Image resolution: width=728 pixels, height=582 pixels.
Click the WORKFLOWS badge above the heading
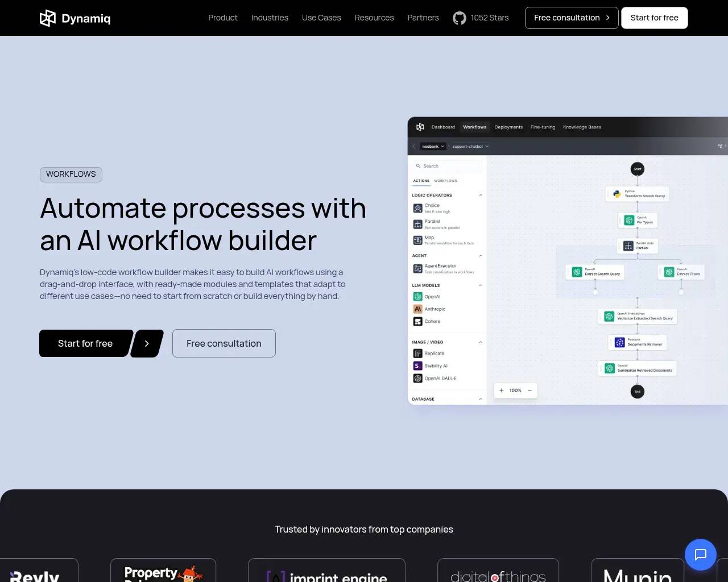71,174
